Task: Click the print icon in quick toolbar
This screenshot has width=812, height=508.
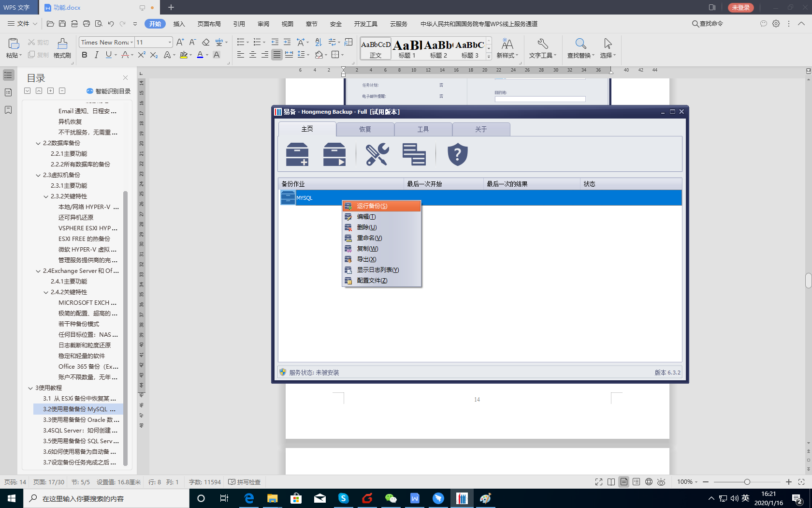Action: point(87,24)
